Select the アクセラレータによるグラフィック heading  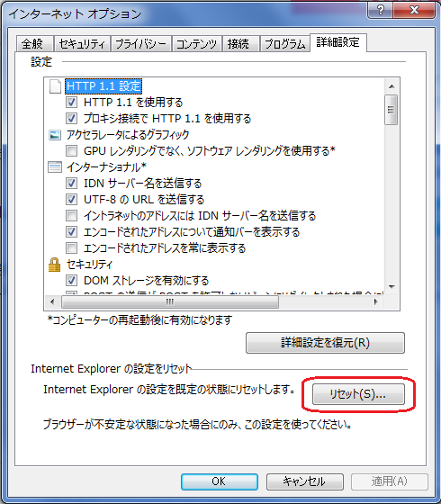click(x=128, y=135)
